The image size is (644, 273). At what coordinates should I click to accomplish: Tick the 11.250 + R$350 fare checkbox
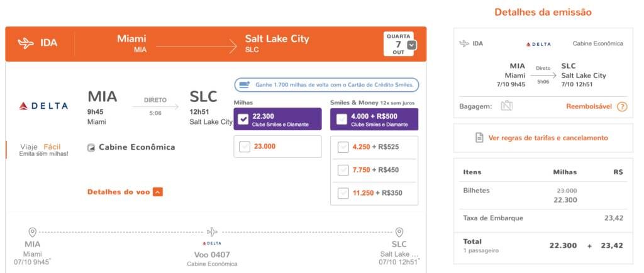pyautogui.click(x=343, y=193)
